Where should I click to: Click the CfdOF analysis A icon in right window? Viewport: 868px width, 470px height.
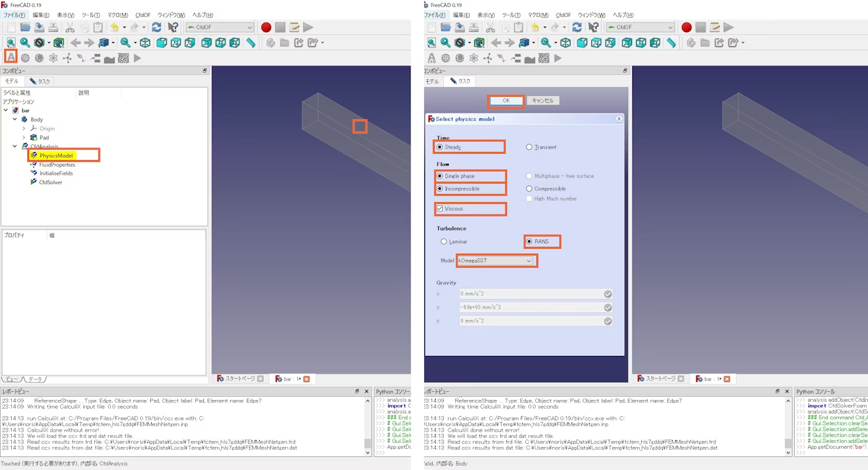(x=432, y=58)
